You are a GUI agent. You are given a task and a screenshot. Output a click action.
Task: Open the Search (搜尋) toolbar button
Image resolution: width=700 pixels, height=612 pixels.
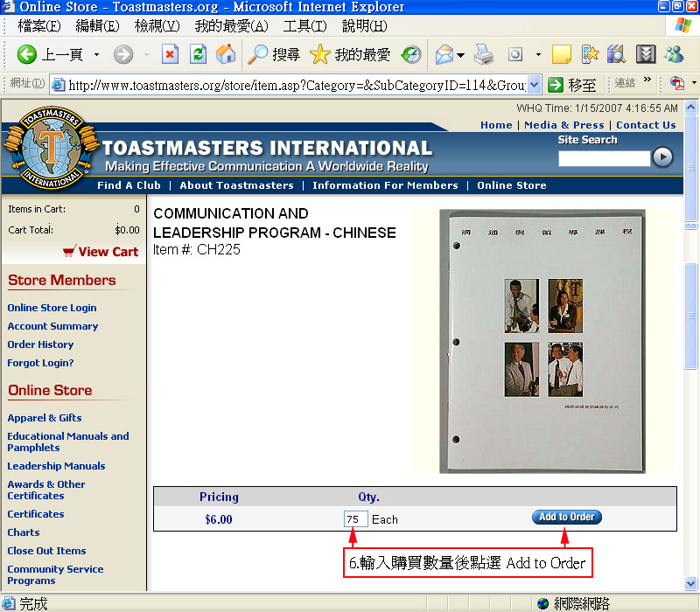[x=273, y=54]
